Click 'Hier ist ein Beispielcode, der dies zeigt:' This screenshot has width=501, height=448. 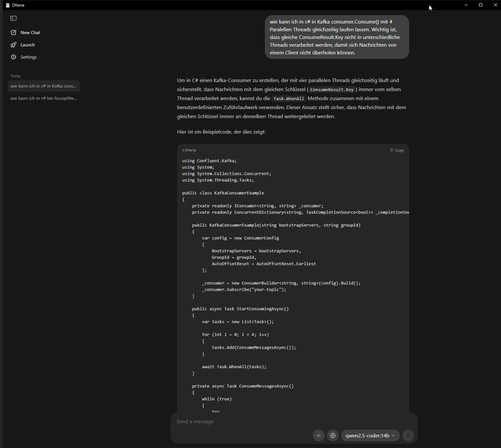pyautogui.click(x=221, y=132)
